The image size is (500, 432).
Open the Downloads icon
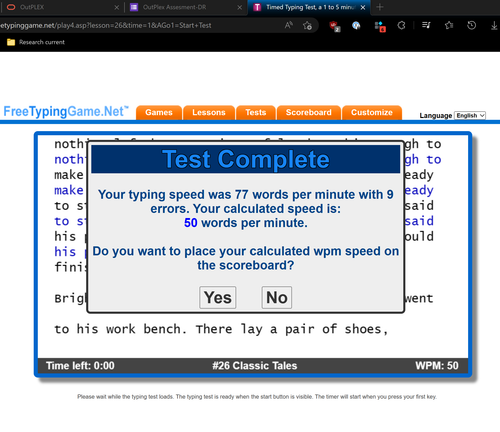click(x=494, y=26)
